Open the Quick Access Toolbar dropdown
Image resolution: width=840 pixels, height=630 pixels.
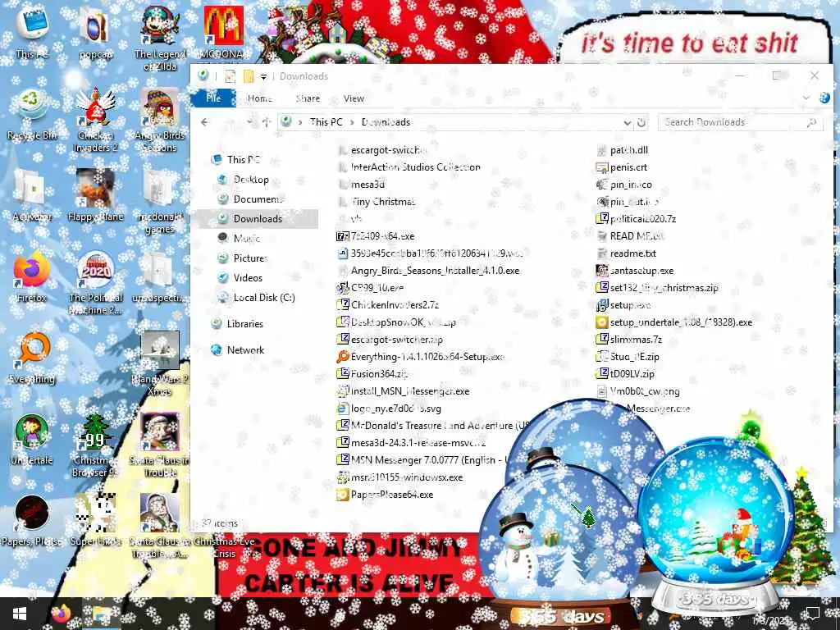pos(263,76)
